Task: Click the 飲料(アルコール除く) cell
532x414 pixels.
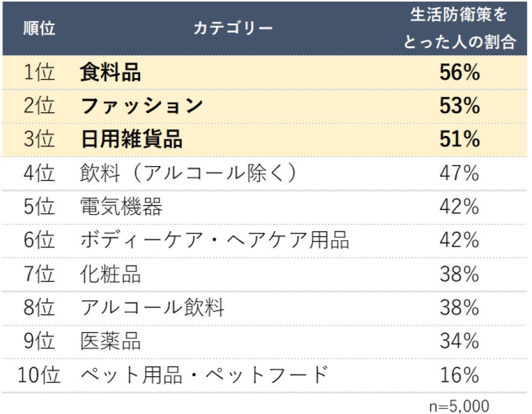Action: pos(188,174)
